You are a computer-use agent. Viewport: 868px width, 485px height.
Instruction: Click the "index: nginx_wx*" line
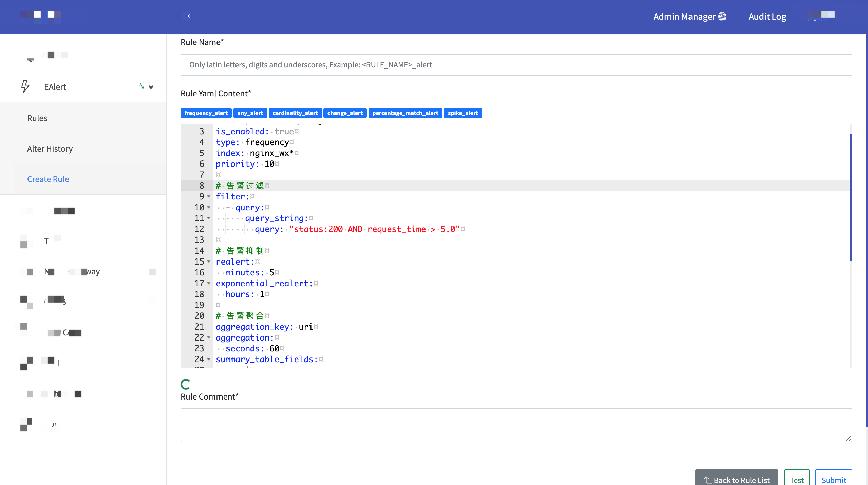[x=257, y=153]
